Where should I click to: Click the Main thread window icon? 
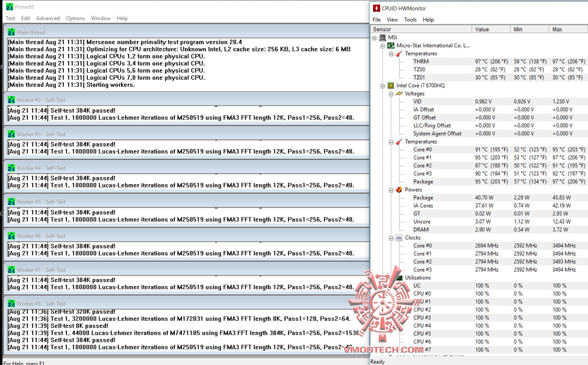click(11, 32)
